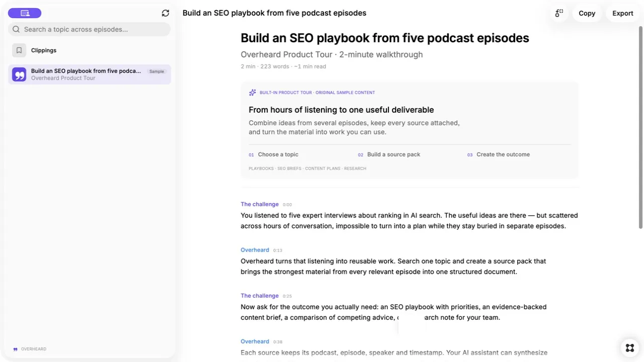Open Clippings in the sidebar
The width and height of the screenshot is (644, 362).
click(x=90, y=50)
